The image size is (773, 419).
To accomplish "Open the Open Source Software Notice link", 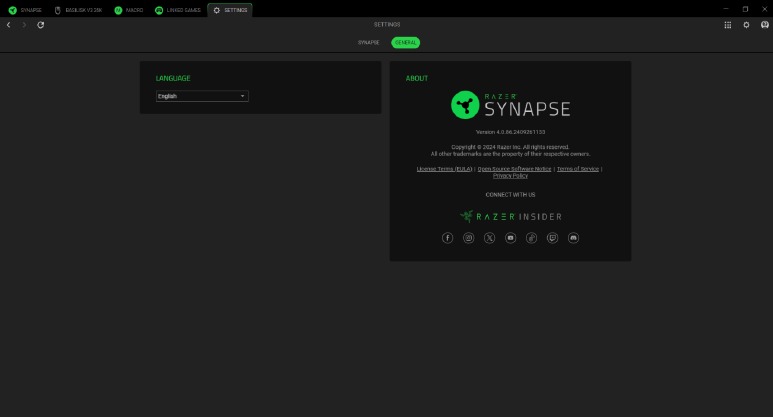I will click(x=514, y=169).
